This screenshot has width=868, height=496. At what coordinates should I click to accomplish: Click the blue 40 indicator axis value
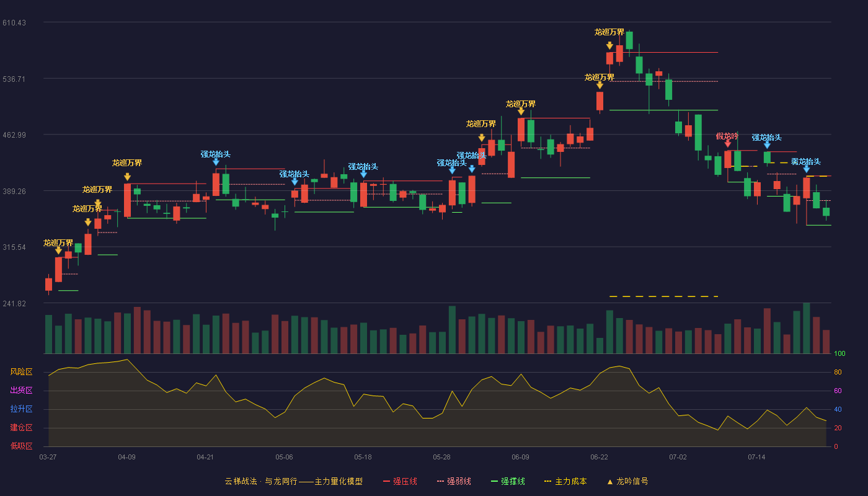(x=838, y=410)
